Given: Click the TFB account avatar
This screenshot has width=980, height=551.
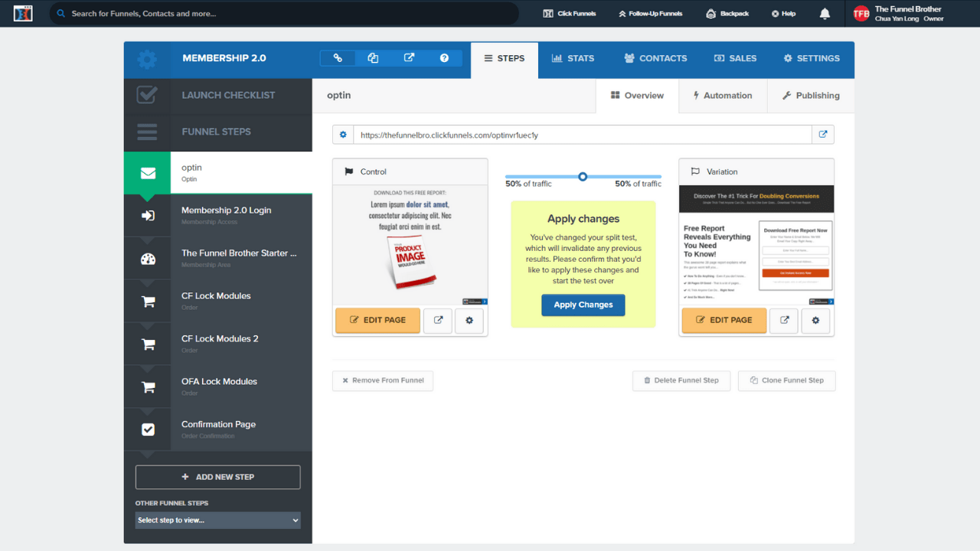Looking at the screenshot, I should pos(861,14).
